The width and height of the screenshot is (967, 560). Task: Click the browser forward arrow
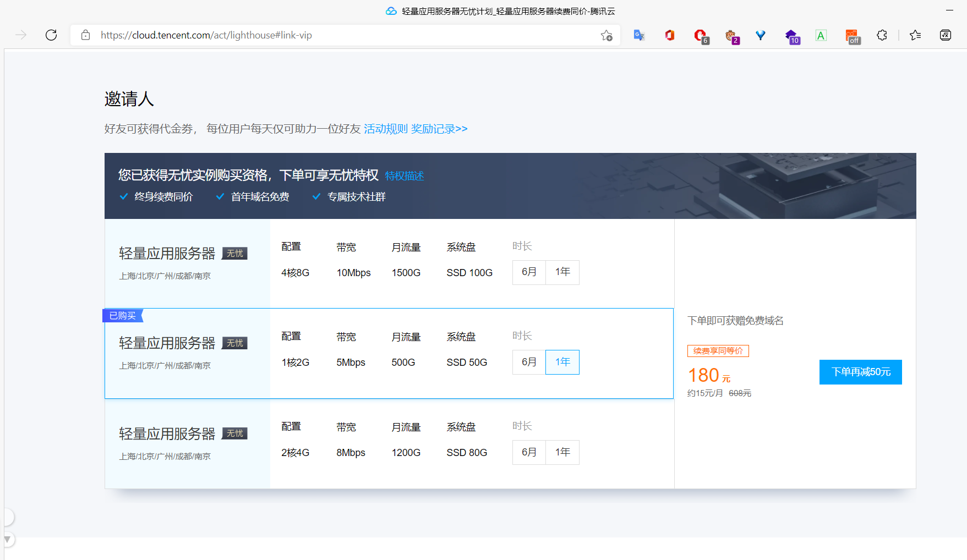coord(21,35)
